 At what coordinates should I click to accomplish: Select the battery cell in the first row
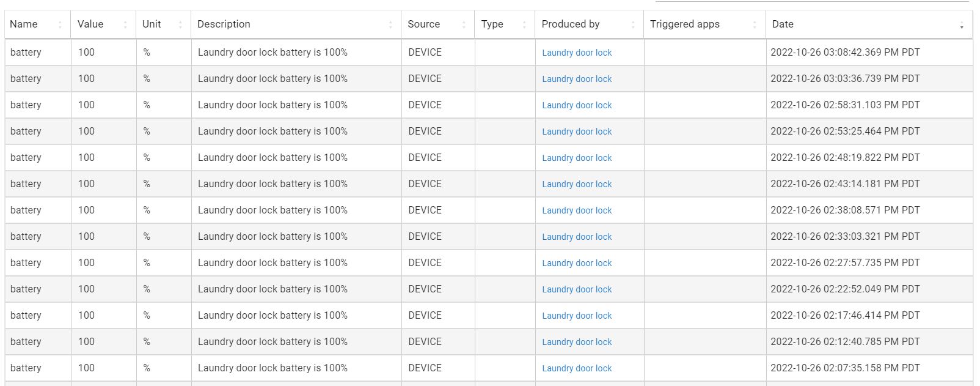point(26,53)
